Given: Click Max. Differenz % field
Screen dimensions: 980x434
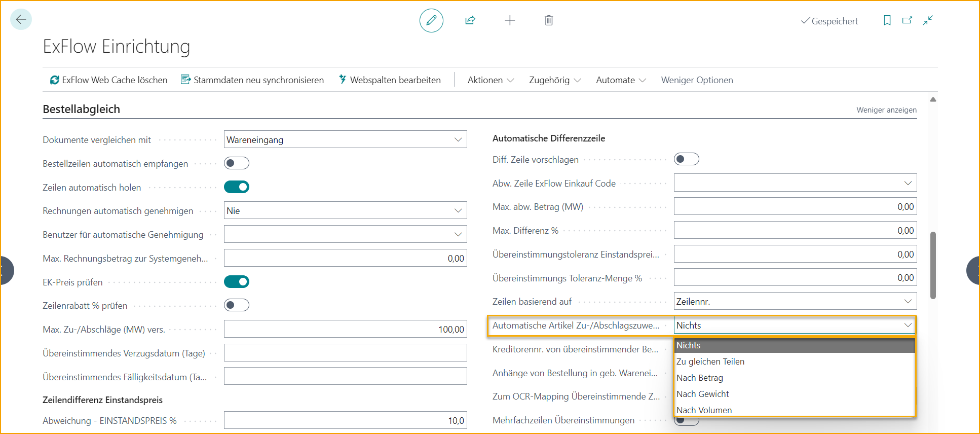Looking at the screenshot, I should pos(796,230).
